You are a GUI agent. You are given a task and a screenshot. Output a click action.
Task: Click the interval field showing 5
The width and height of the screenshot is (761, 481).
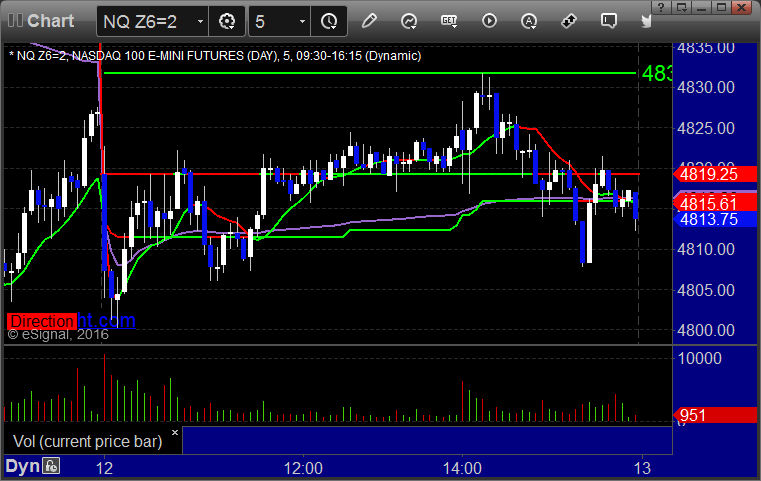(280, 21)
